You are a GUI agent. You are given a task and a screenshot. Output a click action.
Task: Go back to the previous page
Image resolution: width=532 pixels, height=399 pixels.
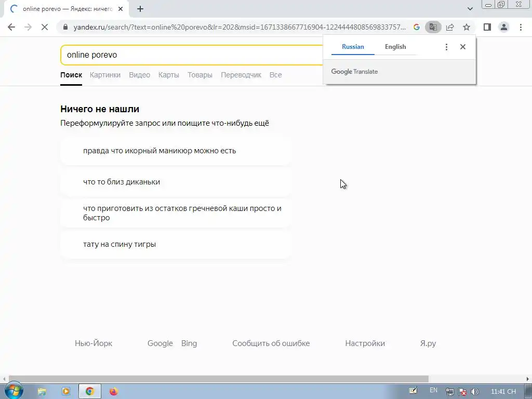[x=11, y=27]
